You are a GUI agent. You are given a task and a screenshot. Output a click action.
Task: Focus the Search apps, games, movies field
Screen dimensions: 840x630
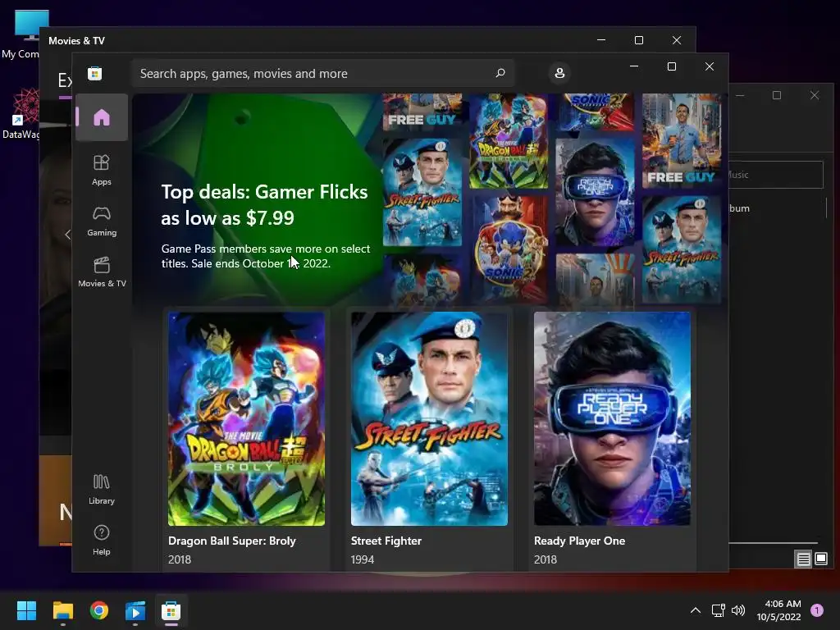[x=322, y=73]
